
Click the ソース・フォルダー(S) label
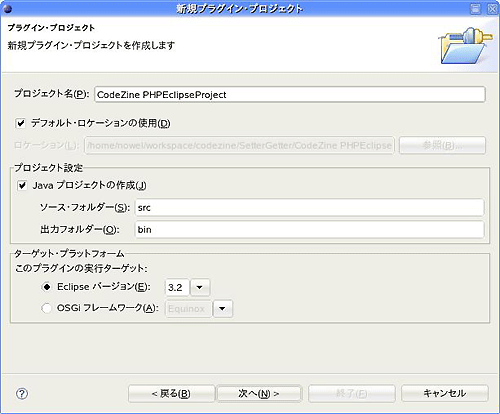85,208
